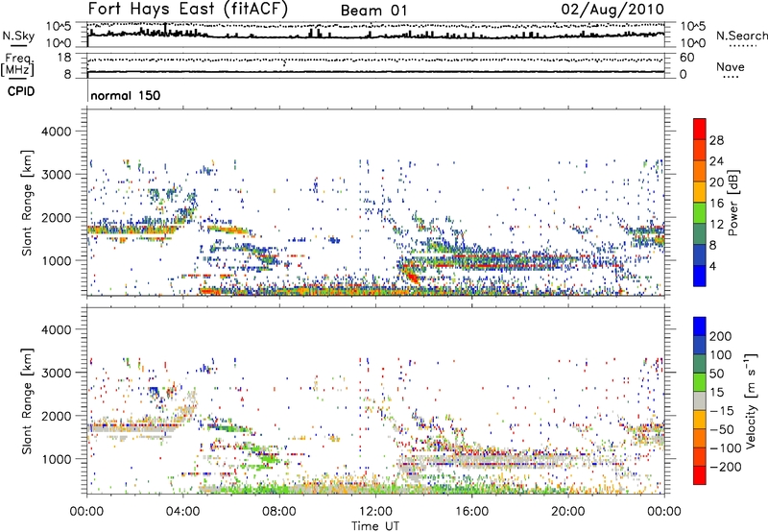Screen dimensions: 768x532
Task: Click the '-200' tick on Velocity scale
Action: click(725, 467)
